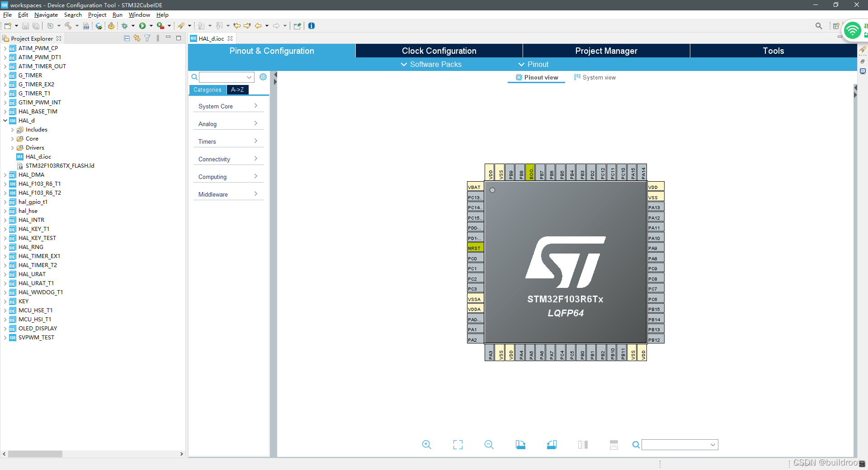Click Project Explorer horizontal scrollbar
The image size is (868, 470).
coord(35,454)
